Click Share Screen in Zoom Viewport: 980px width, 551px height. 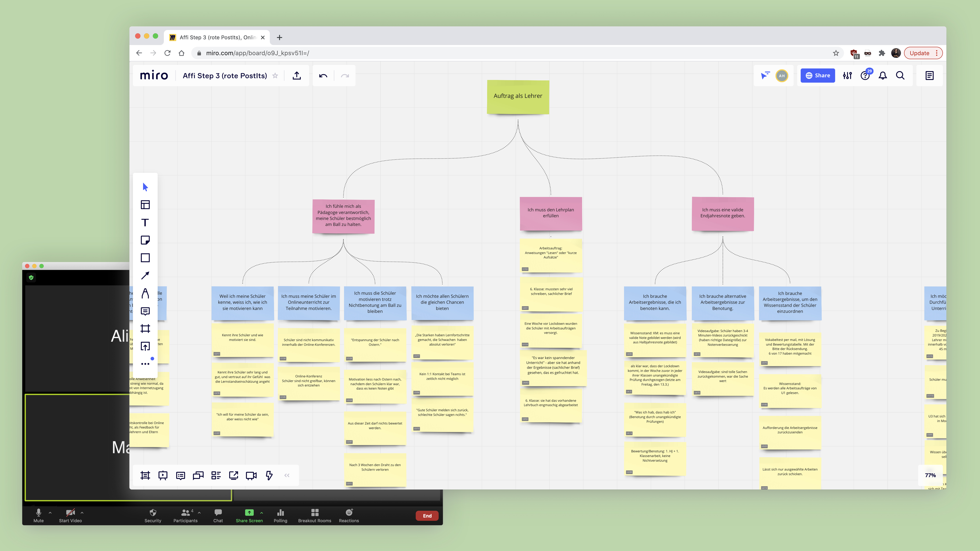click(249, 516)
